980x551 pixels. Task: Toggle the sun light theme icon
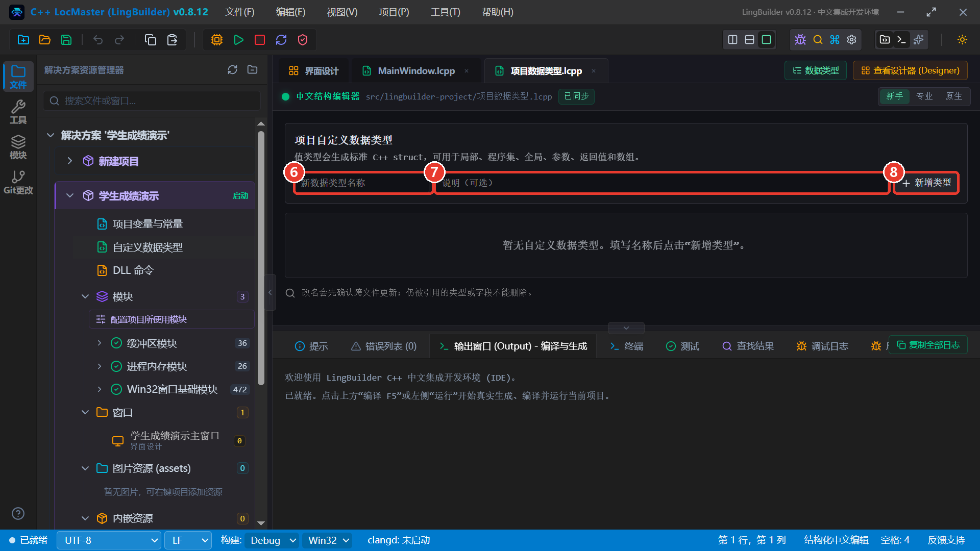tap(962, 40)
